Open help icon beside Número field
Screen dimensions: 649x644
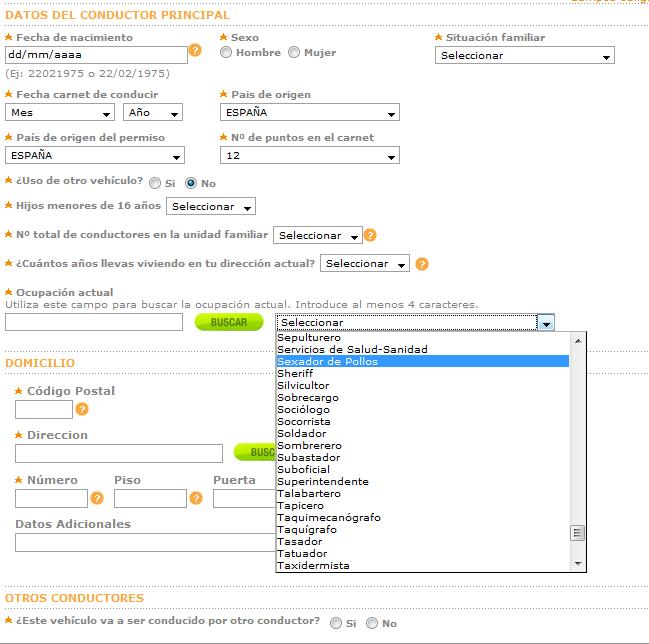(x=97, y=498)
